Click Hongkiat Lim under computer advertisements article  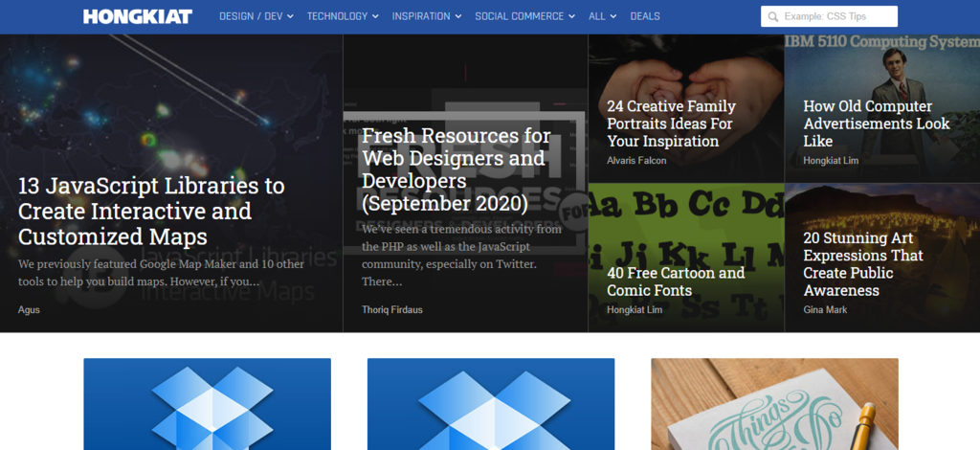[831, 161]
